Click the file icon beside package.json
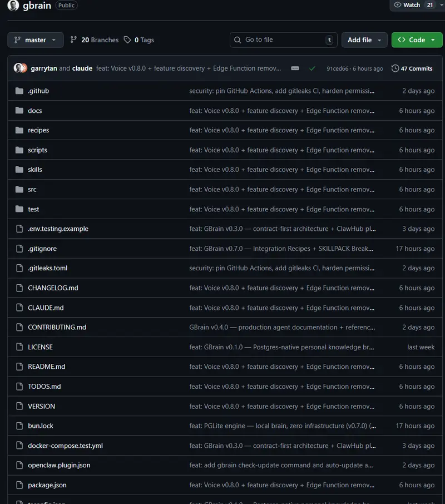445x504 pixels. (19, 485)
